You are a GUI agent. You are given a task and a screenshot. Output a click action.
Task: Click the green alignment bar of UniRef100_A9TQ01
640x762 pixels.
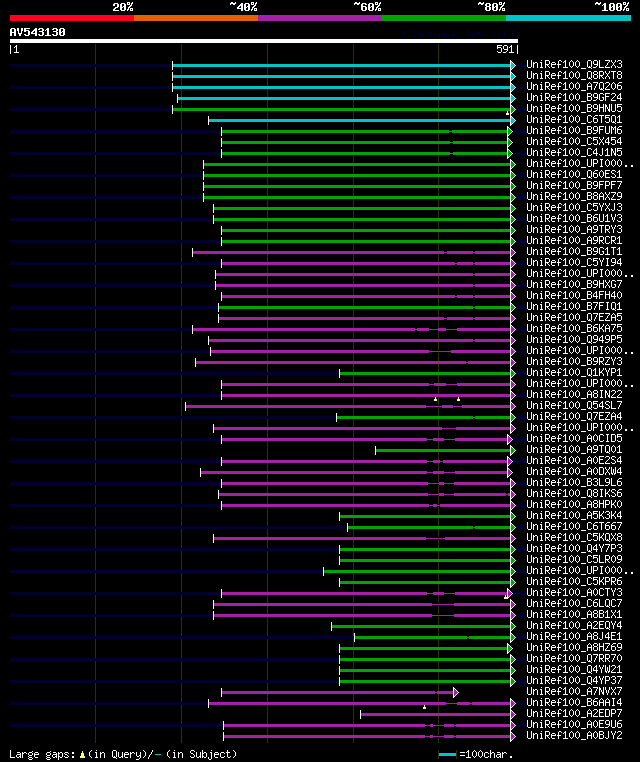(x=445, y=450)
